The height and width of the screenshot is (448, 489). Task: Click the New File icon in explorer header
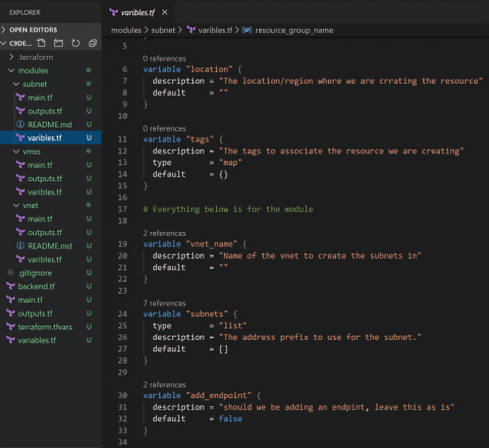[x=41, y=42]
